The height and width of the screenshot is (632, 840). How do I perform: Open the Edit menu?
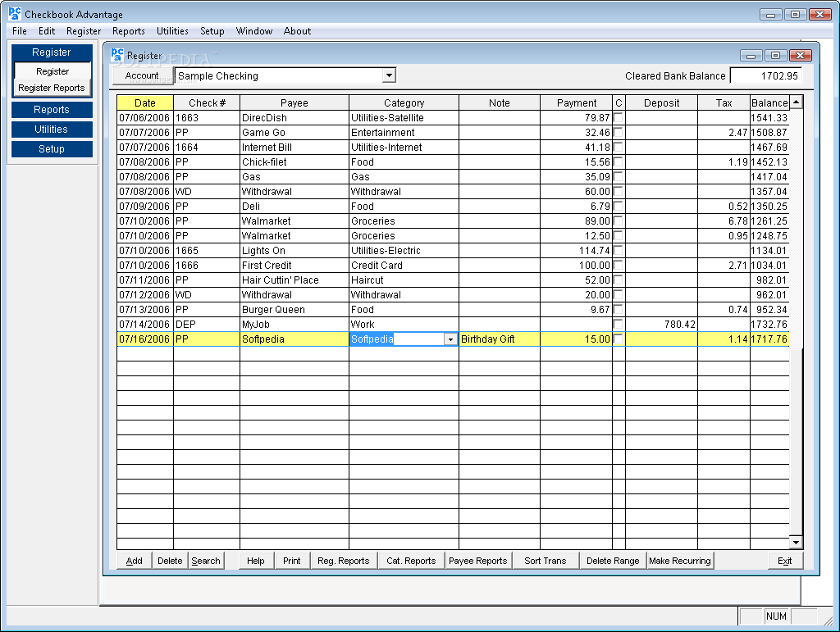pos(47,31)
